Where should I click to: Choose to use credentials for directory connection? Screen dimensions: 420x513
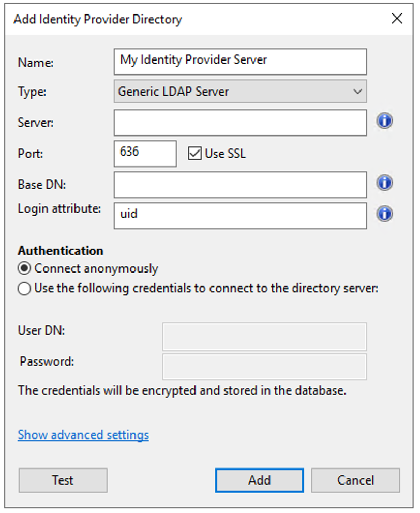tap(24, 289)
